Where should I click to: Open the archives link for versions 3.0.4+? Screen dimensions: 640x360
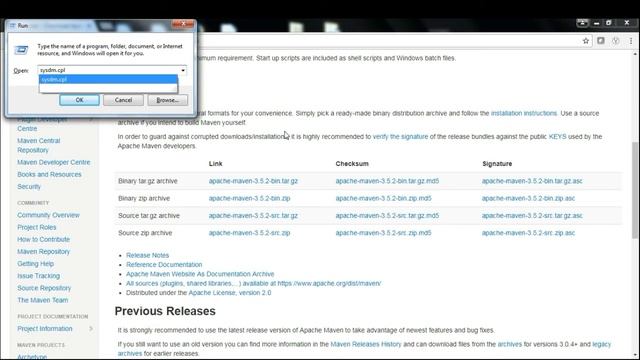click(509, 344)
